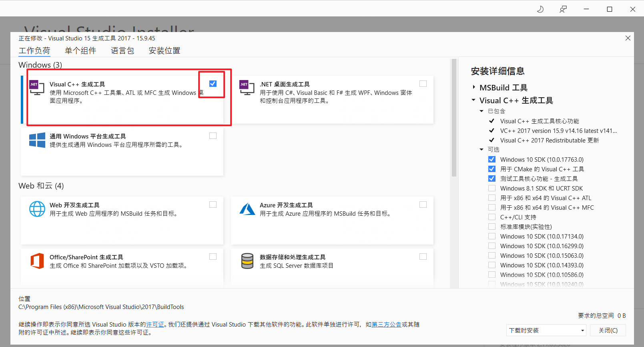Check the Office/SharePoint 生成工具 checkbox

pyautogui.click(x=213, y=257)
